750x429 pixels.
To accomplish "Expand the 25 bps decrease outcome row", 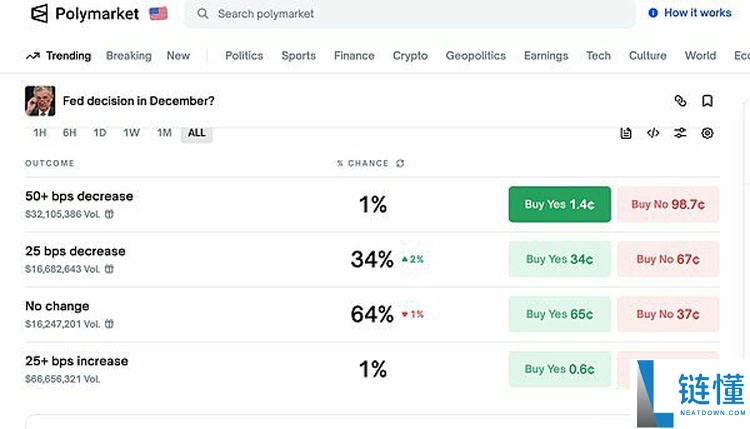I will (x=75, y=251).
